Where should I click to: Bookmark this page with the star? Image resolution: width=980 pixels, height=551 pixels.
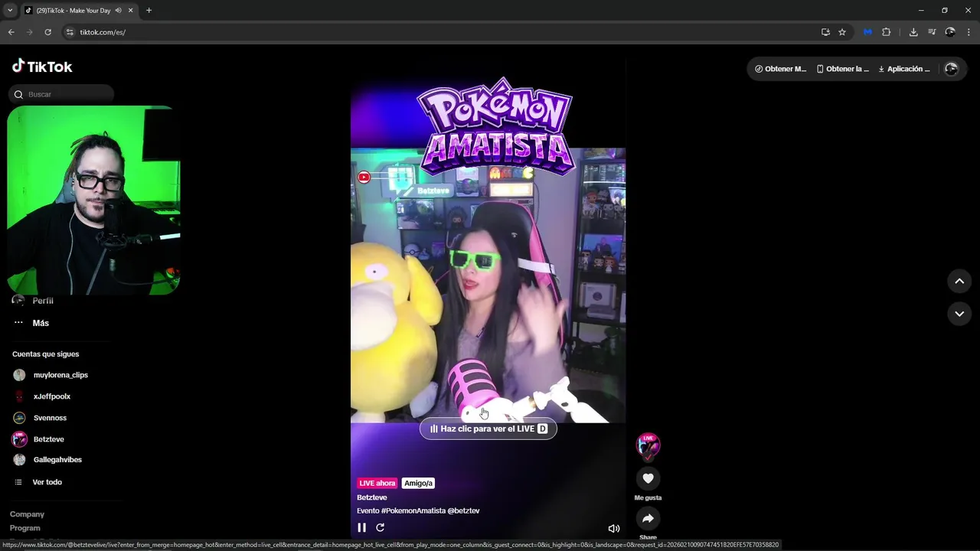click(842, 32)
